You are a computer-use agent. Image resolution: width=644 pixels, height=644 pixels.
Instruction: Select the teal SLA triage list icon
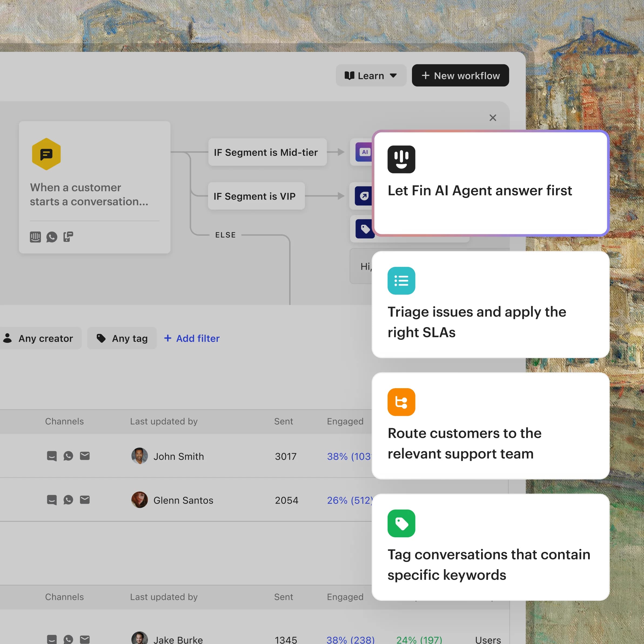coord(401,281)
